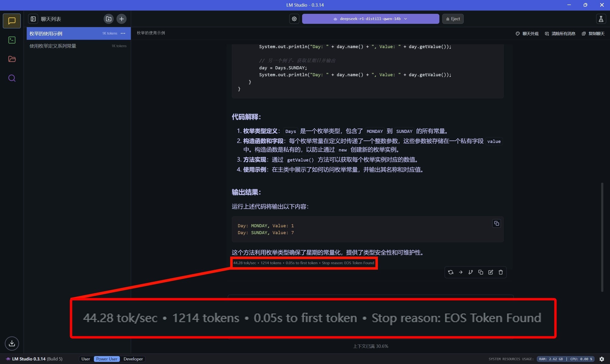Restore down the LM Studio window
Screen dimensions: 610x364
585,5
